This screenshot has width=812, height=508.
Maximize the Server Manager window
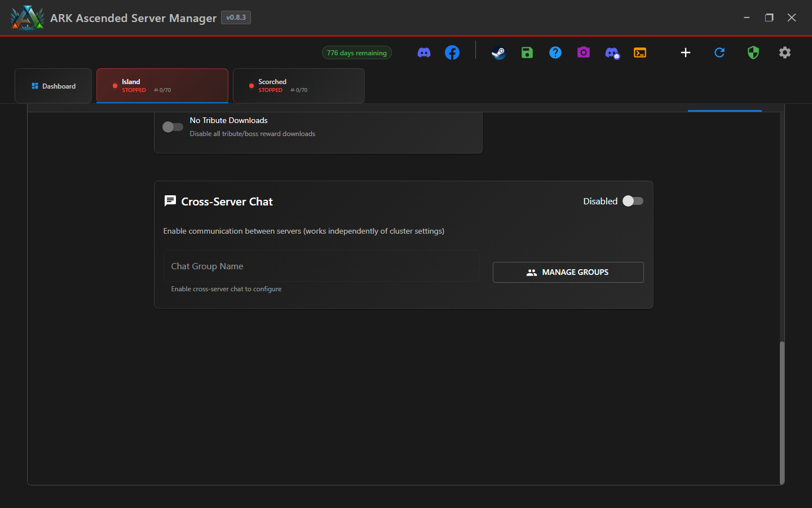coord(769,17)
